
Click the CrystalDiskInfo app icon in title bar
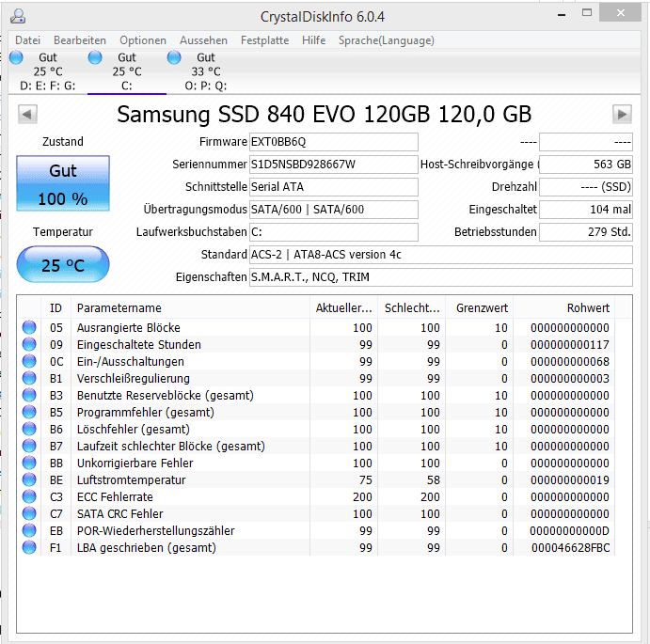(18, 17)
